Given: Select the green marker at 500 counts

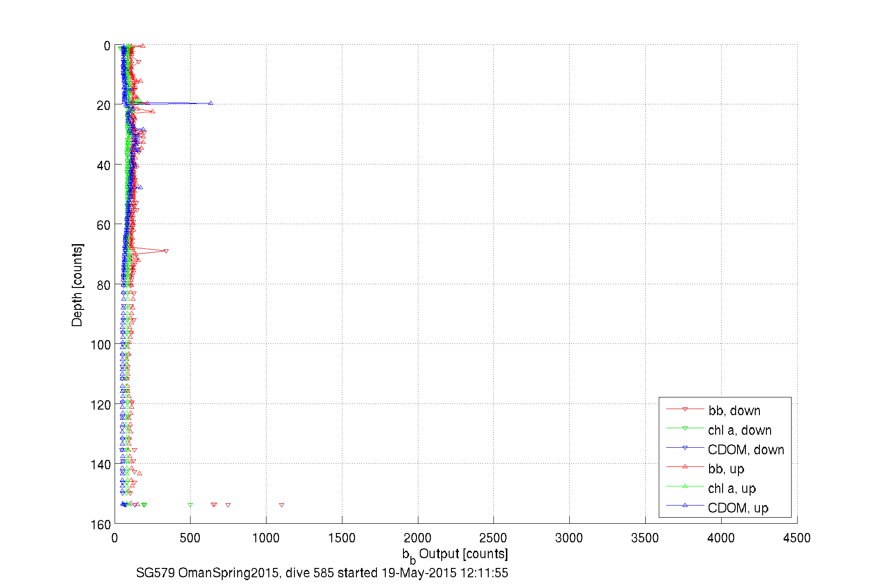Looking at the screenshot, I should pos(190,505).
